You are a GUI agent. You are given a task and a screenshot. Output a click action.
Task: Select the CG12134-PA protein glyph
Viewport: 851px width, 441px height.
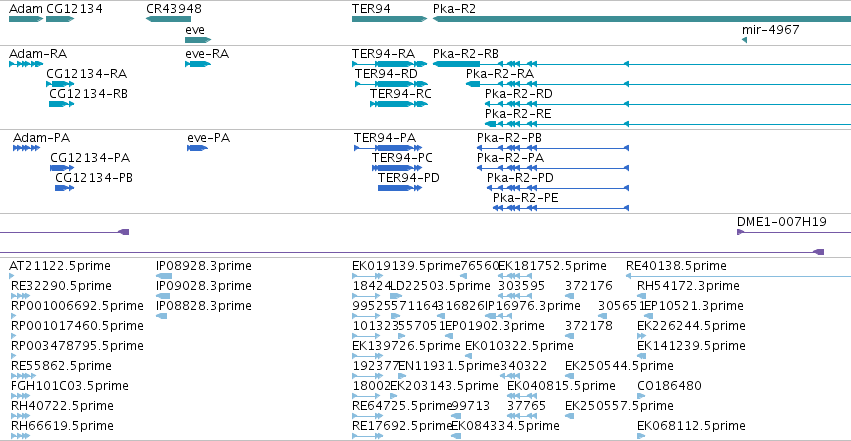click(62, 168)
